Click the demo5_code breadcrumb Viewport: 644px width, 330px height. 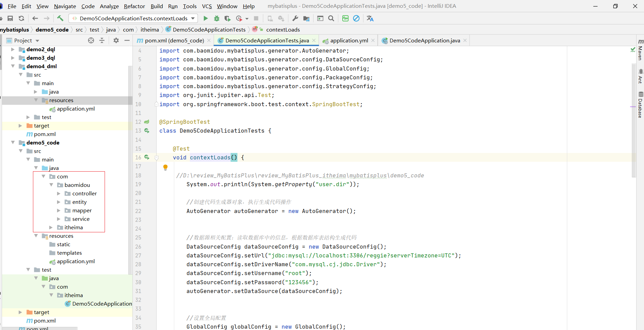pos(52,30)
